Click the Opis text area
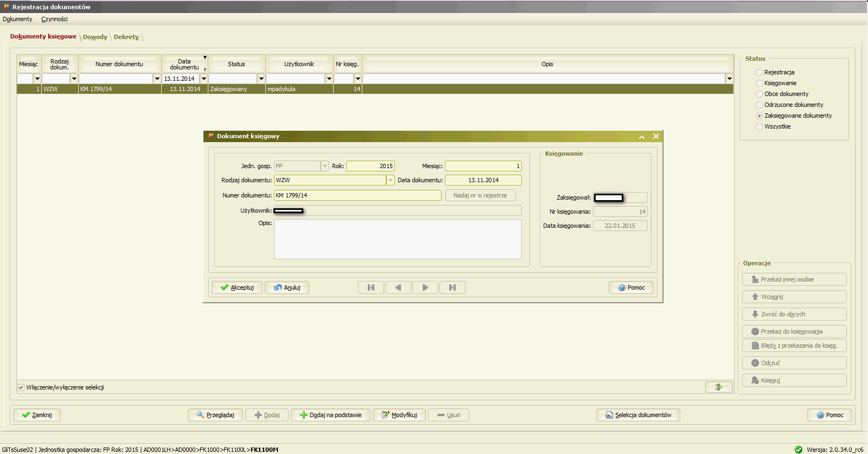The image size is (868, 454). click(398, 239)
